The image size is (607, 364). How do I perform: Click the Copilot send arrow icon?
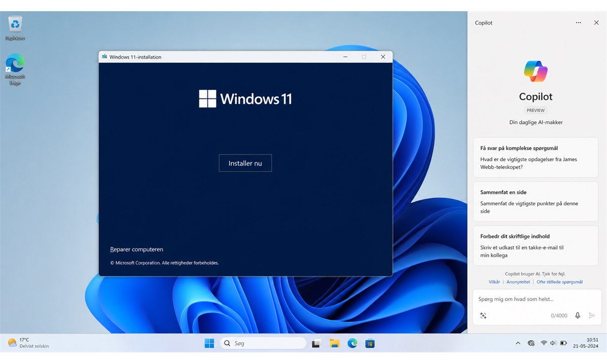[x=592, y=315]
